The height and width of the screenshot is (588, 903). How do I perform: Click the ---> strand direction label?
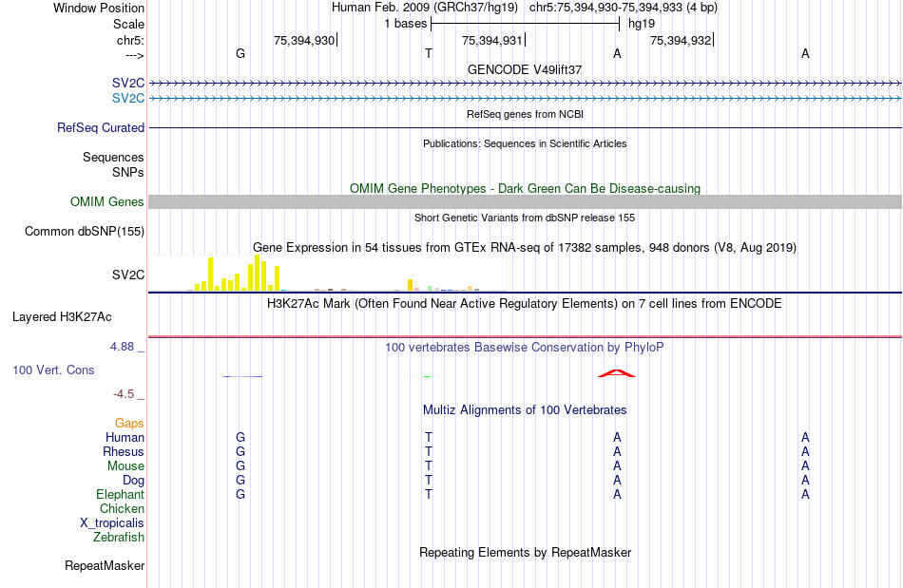point(135,55)
